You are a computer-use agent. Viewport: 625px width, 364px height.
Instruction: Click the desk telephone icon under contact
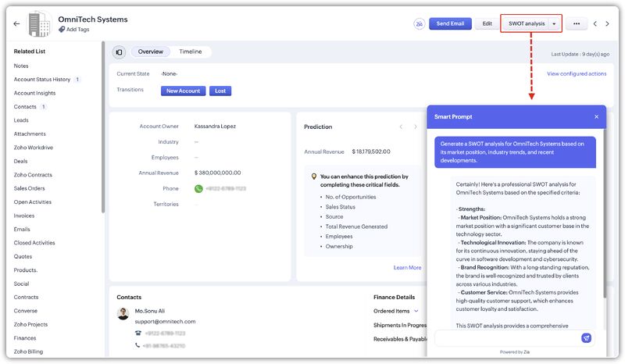click(x=138, y=333)
